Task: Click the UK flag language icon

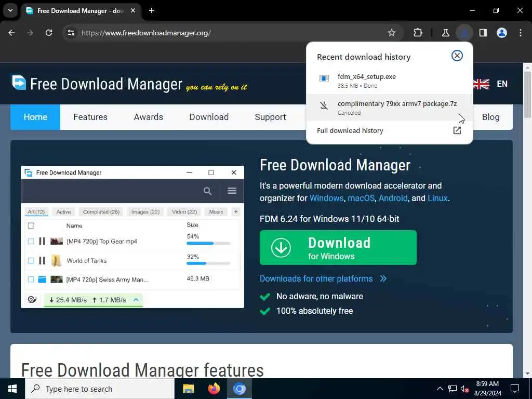Action: point(481,84)
